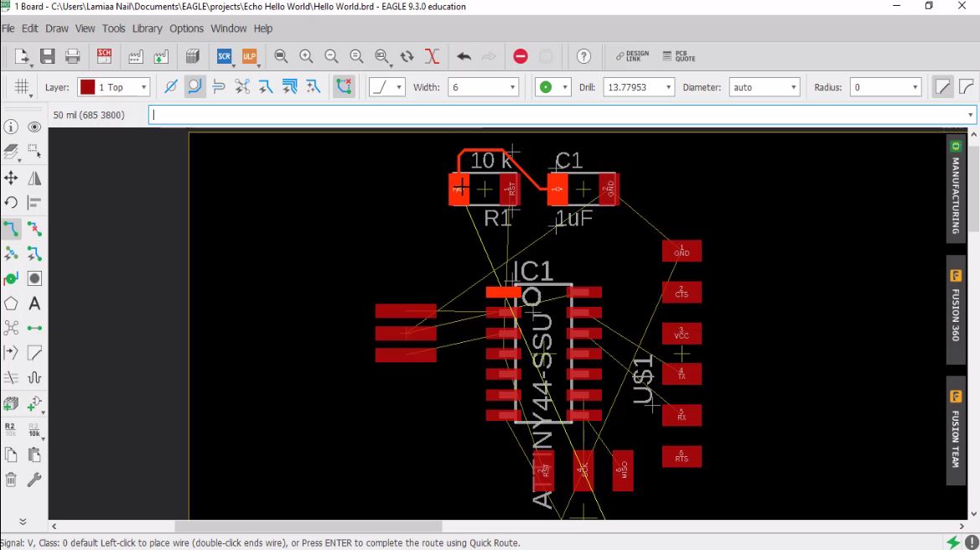Toggle the loop remove option

344,87
